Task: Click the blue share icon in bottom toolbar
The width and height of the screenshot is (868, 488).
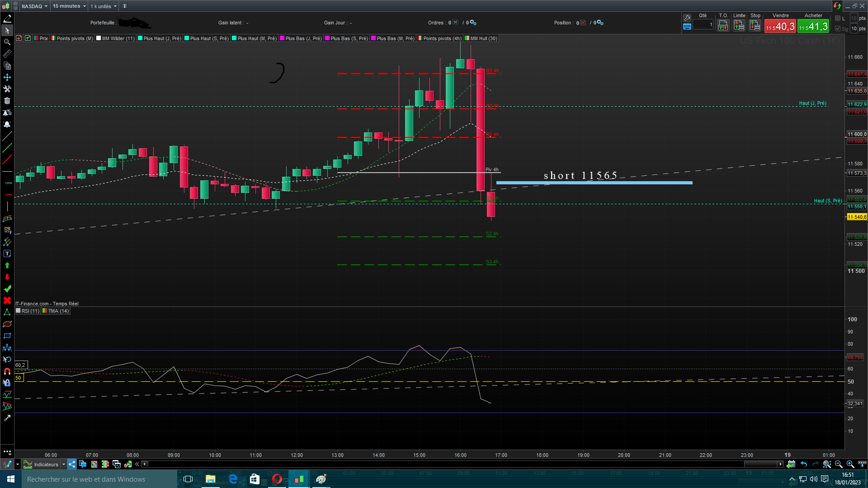Action: pyautogui.click(x=72, y=464)
